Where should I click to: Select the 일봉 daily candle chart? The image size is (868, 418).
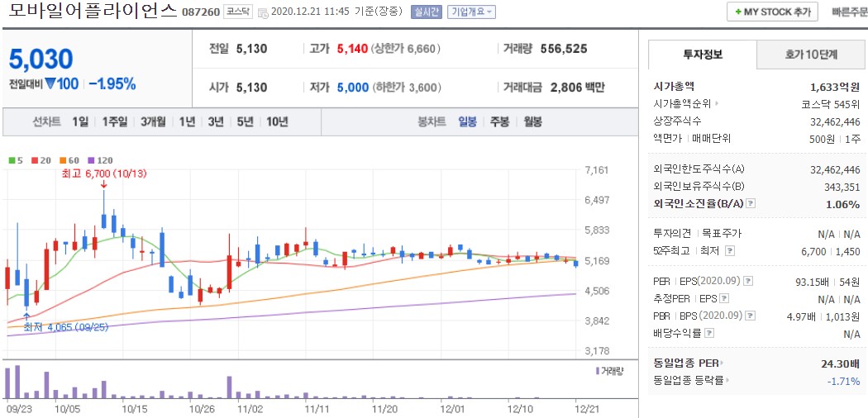[x=467, y=121]
